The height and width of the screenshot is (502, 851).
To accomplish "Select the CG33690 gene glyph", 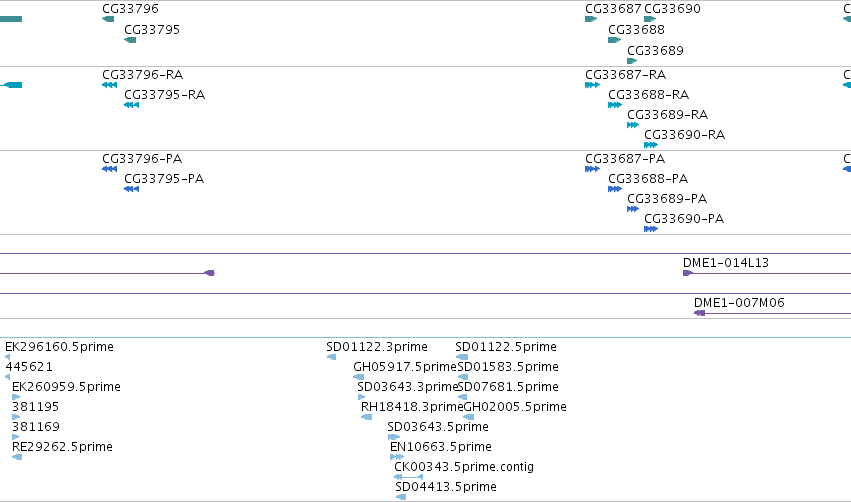I will pyautogui.click(x=650, y=19).
